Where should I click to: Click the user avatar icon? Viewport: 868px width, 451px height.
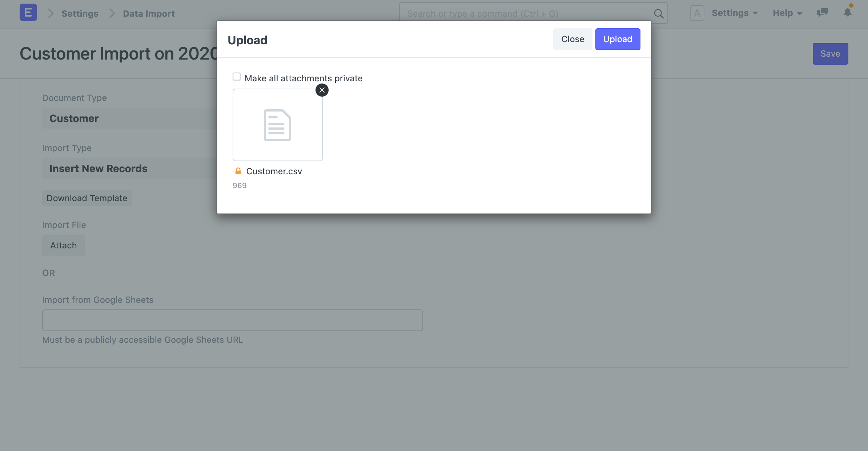[697, 13]
